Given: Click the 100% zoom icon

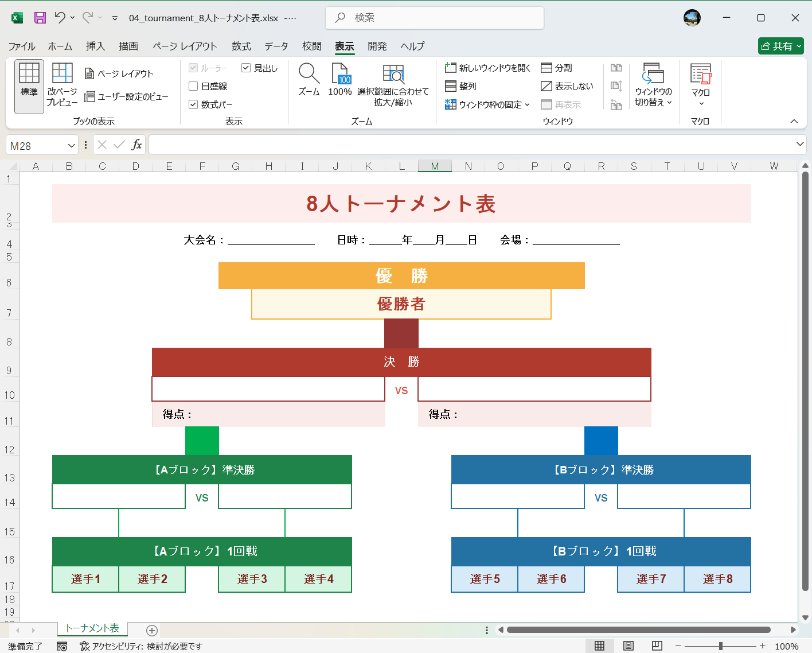Looking at the screenshot, I should coord(339,81).
